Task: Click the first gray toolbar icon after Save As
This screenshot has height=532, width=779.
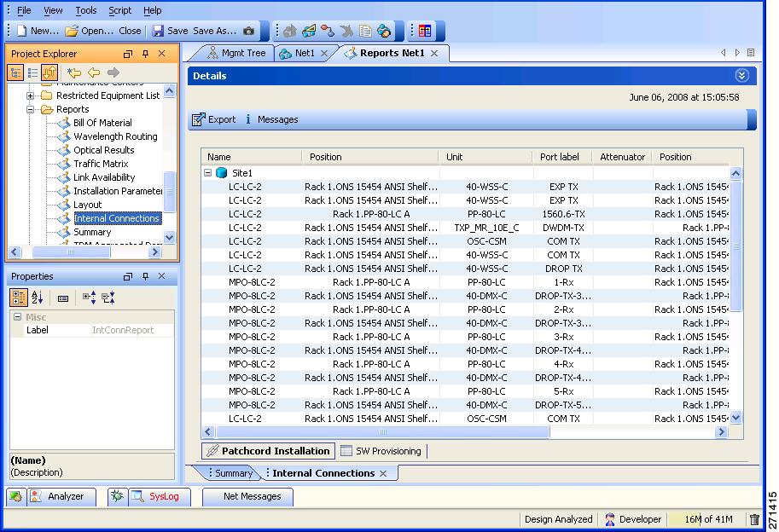Action: [x=289, y=31]
